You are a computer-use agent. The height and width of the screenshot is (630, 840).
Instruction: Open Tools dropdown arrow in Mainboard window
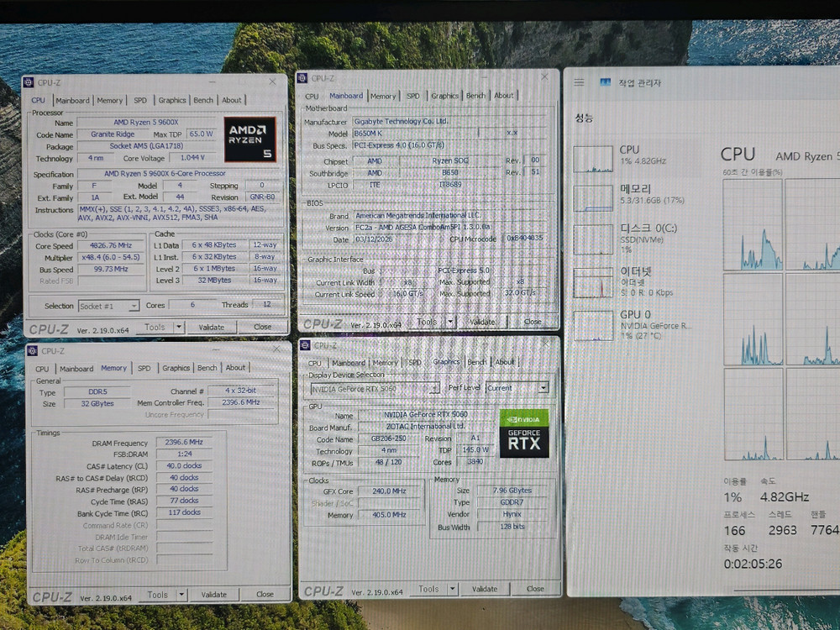pos(450,322)
